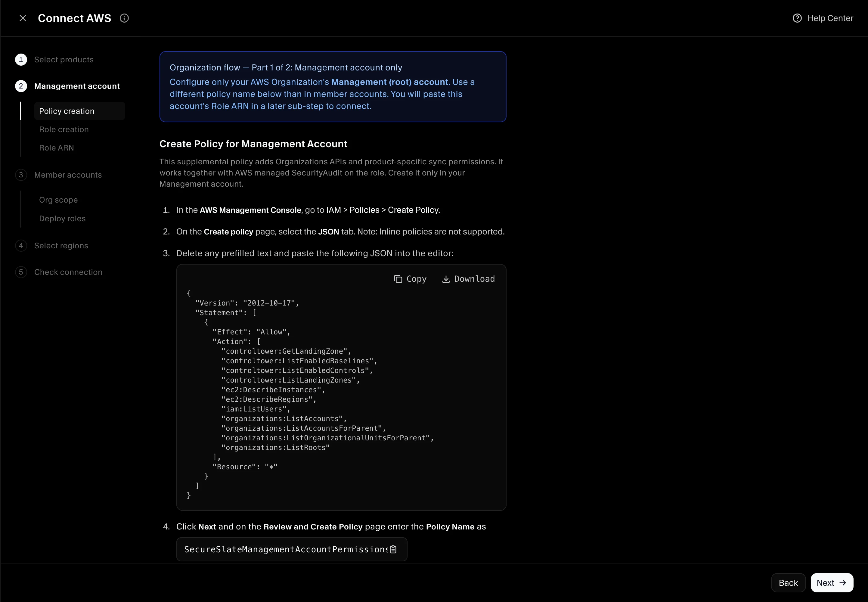This screenshot has width=868, height=602.
Task: Click the Next button
Action: 832,583
